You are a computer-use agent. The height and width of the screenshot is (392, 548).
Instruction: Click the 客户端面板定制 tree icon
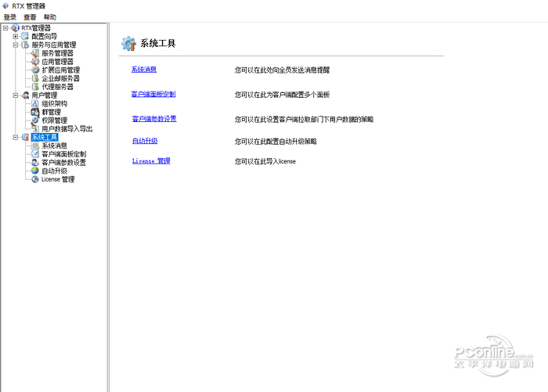pos(35,154)
